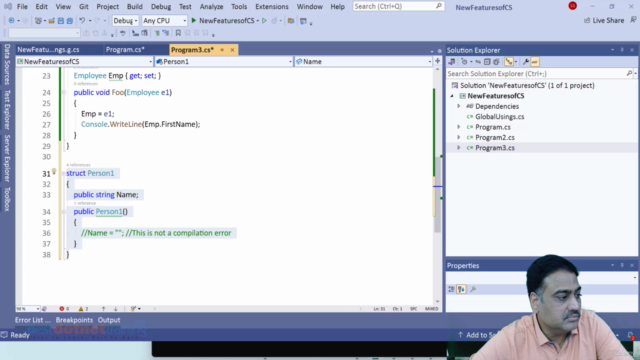Click the Save All toolbar icon
Screen dimensions: 640x360
click(70, 20)
